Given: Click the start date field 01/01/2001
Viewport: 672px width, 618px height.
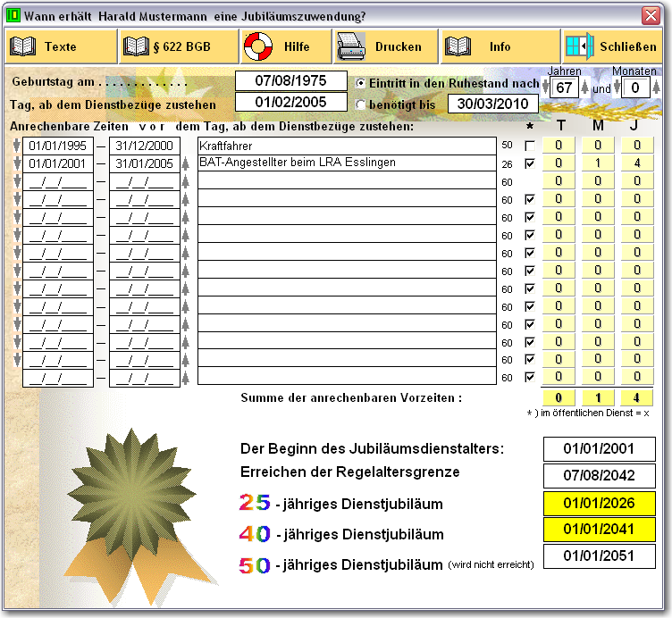Looking at the screenshot, I should click(58, 163).
